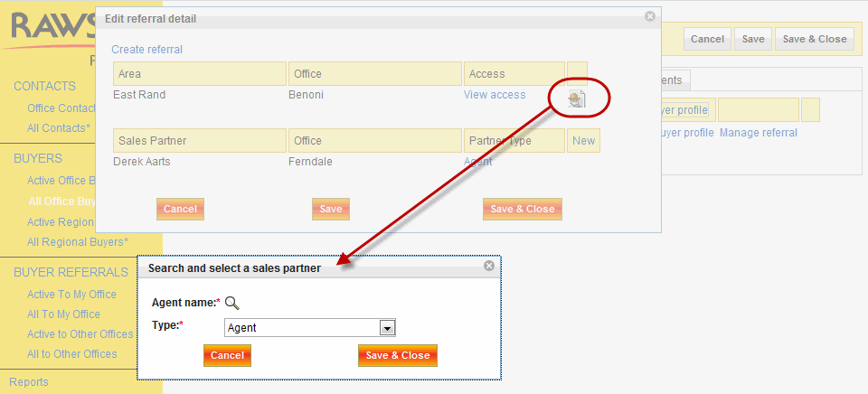Image resolution: width=868 pixels, height=394 pixels.
Task: Open the Manage referral link
Action: pyautogui.click(x=758, y=133)
